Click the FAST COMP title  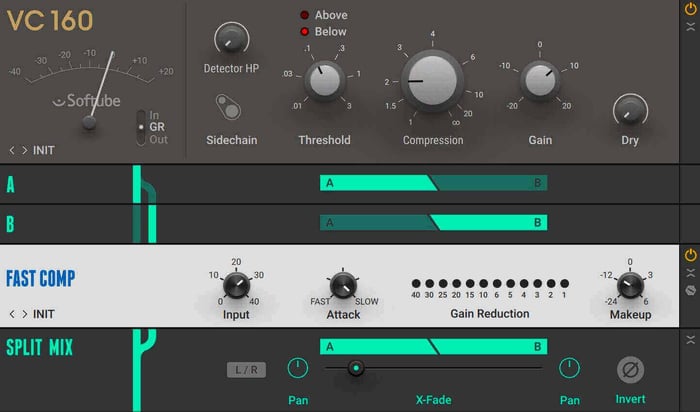(41, 279)
